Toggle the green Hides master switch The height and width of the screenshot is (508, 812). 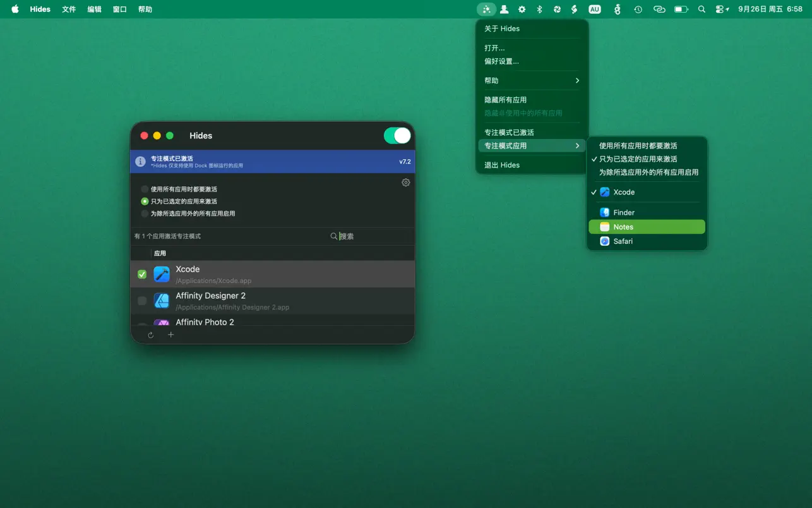click(397, 136)
